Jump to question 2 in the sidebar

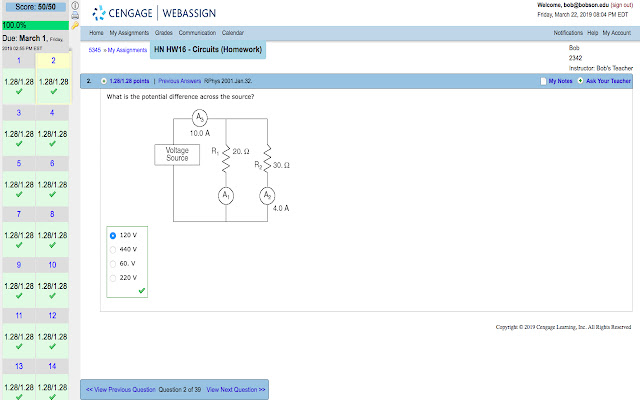pyautogui.click(x=53, y=60)
